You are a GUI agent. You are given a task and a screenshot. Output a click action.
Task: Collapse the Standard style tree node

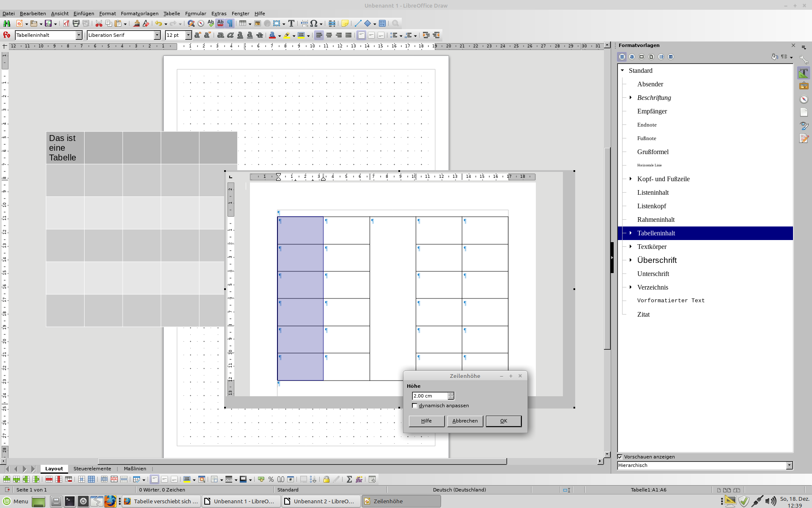pos(623,71)
